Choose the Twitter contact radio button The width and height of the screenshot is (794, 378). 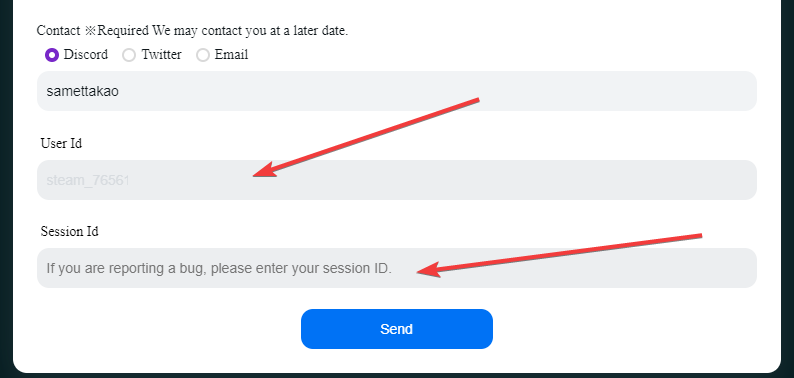(x=129, y=55)
